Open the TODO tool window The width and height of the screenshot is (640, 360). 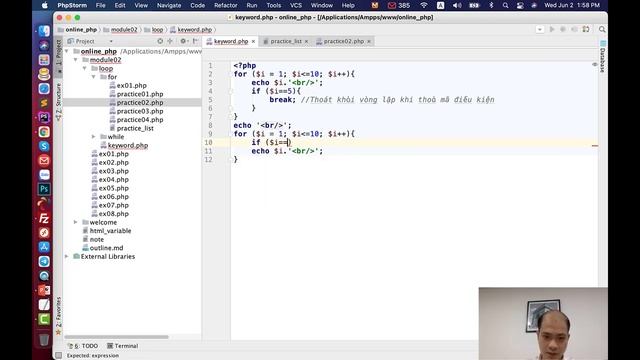pos(83,346)
